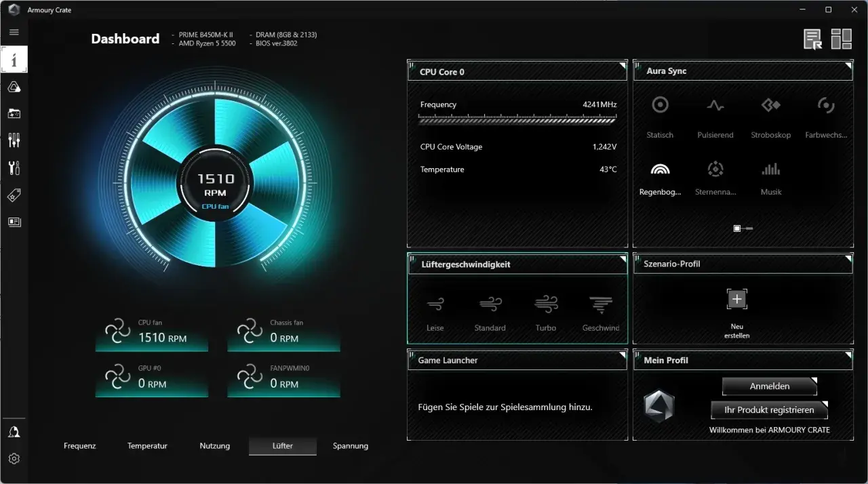This screenshot has height=484, width=868.
Task: Click the Aura Sync page indicator dot
Action: click(737, 228)
